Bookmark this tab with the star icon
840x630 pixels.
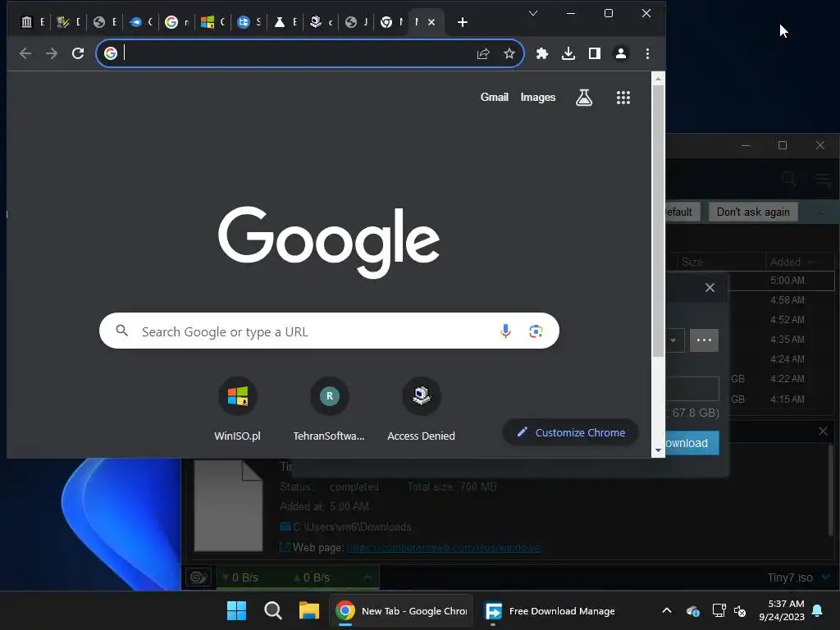[x=509, y=53]
